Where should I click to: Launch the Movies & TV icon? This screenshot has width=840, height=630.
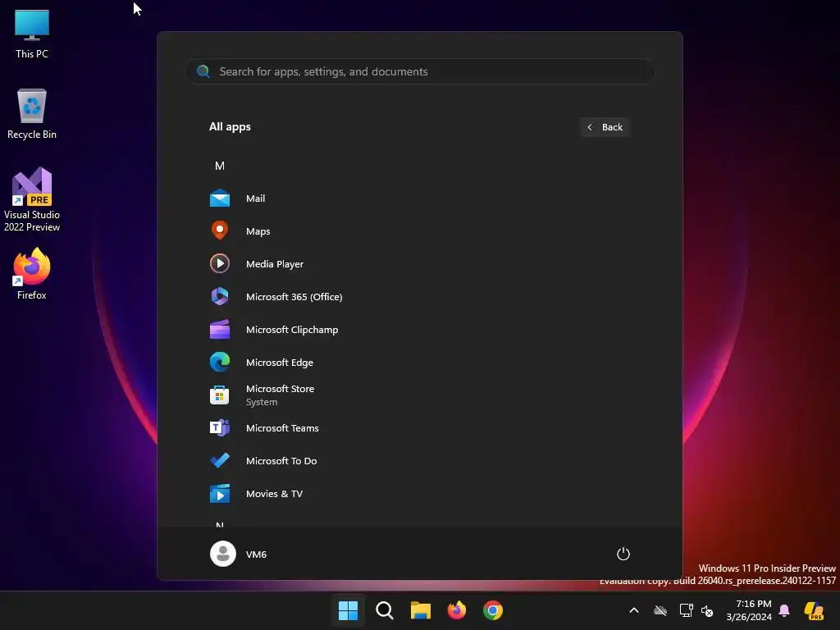(x=220, y=493)
